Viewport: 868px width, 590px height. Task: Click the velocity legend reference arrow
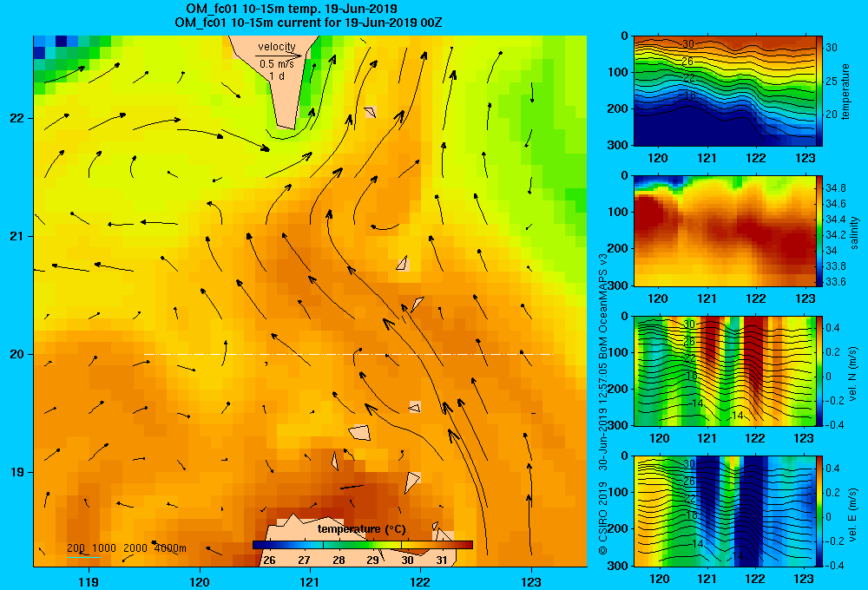coord(279,56)
